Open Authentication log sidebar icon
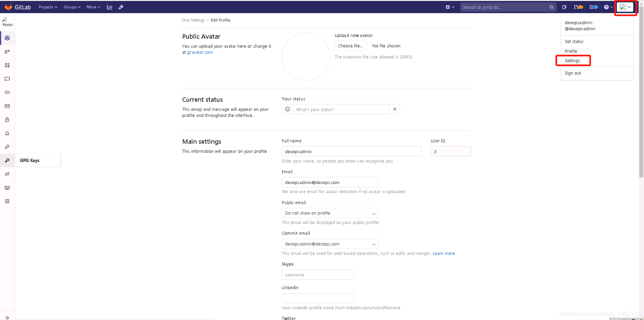Viewport: 644px width, 320px height. click(x=7, y=201)
